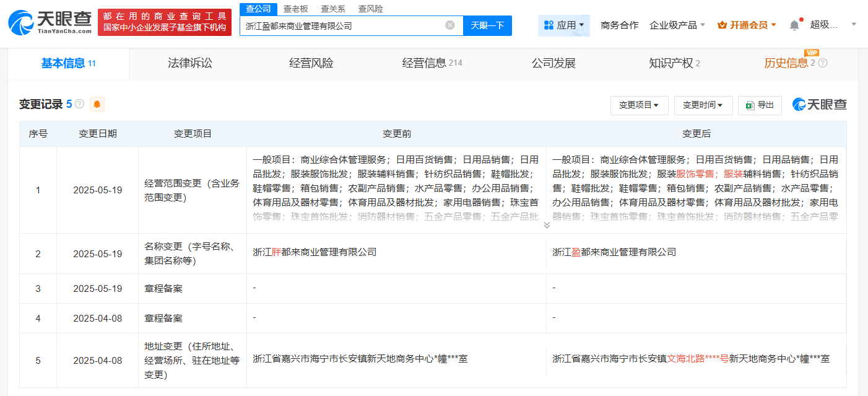Click the company name search input field
This screenshot has width=868, height=396.
341,25
